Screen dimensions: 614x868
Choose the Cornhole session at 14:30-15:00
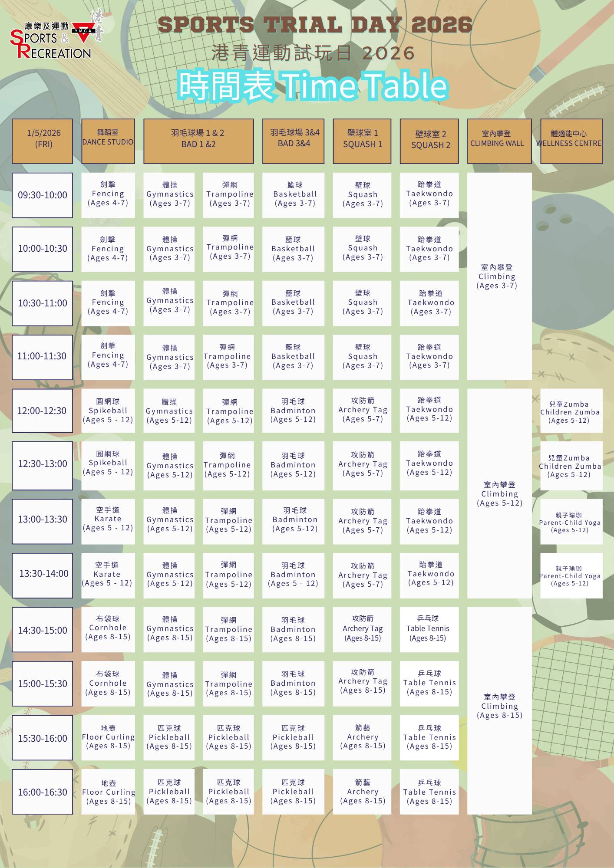tap(108, 629)
